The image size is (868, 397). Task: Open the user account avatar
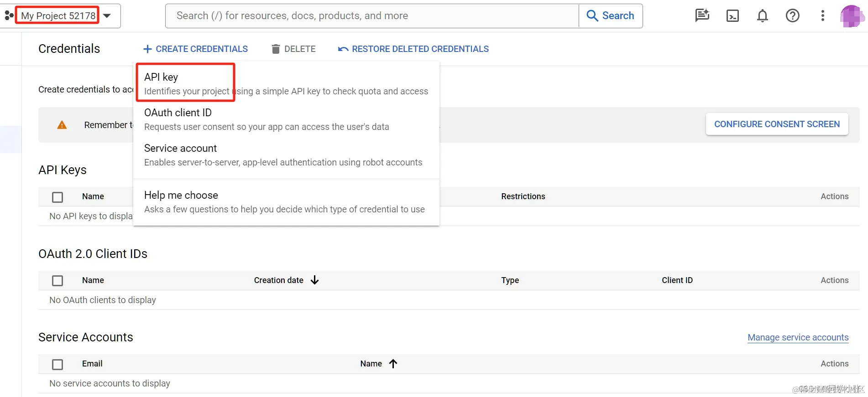click(851, 16)
